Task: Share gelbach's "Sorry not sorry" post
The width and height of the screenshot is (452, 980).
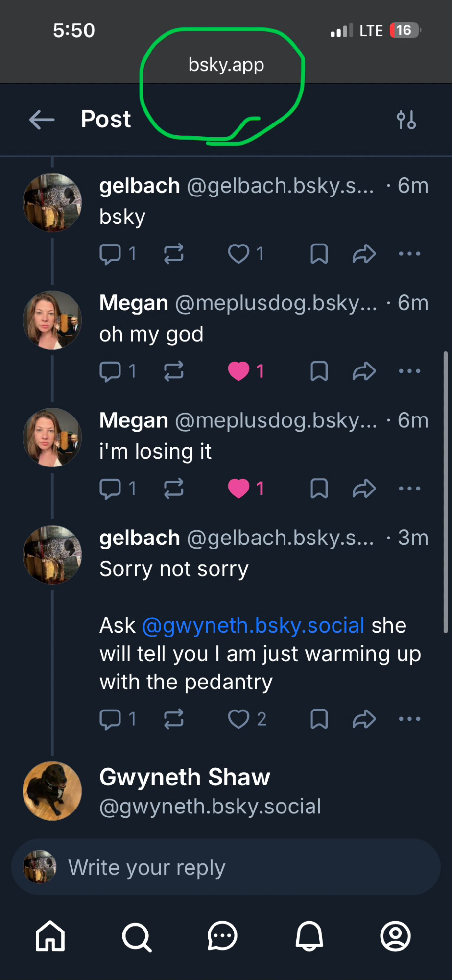Action: click(364, 719)
